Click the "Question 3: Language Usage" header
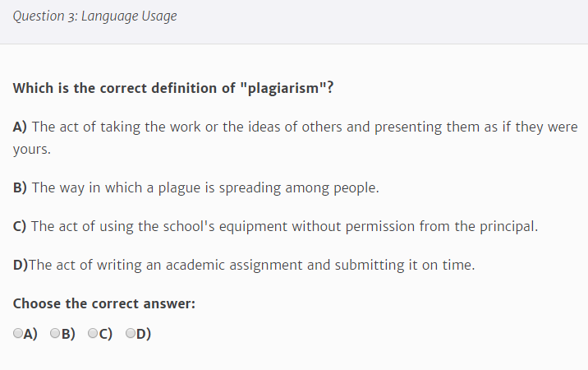The width and height of the screenshot is (588, 370). 94,16
